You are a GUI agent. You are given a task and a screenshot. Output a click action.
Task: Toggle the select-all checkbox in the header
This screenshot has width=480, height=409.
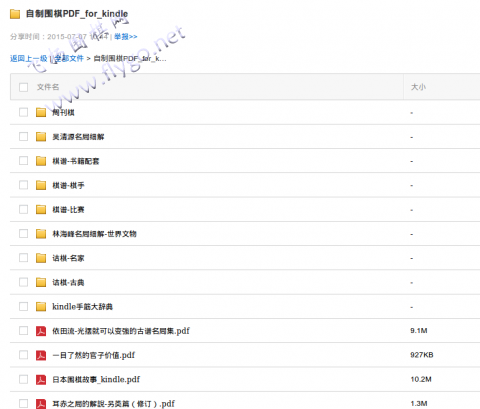coord(23,87)
